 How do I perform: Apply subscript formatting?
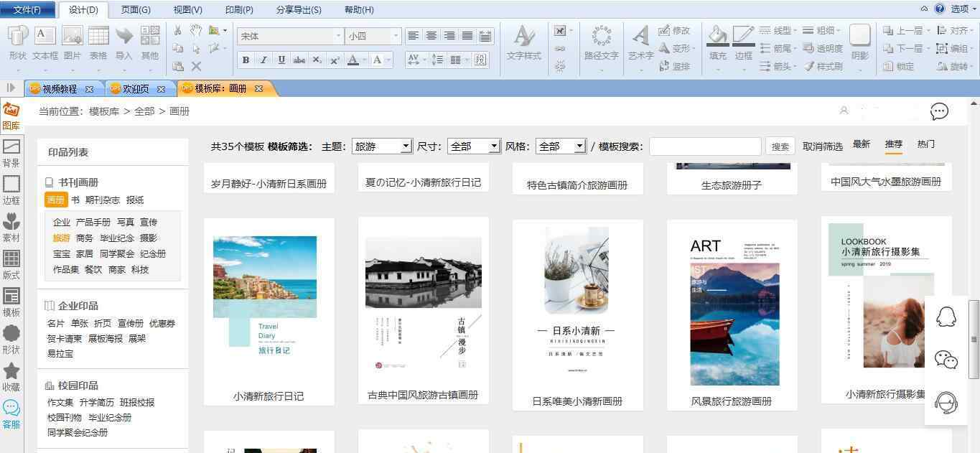tap(317, 60)
